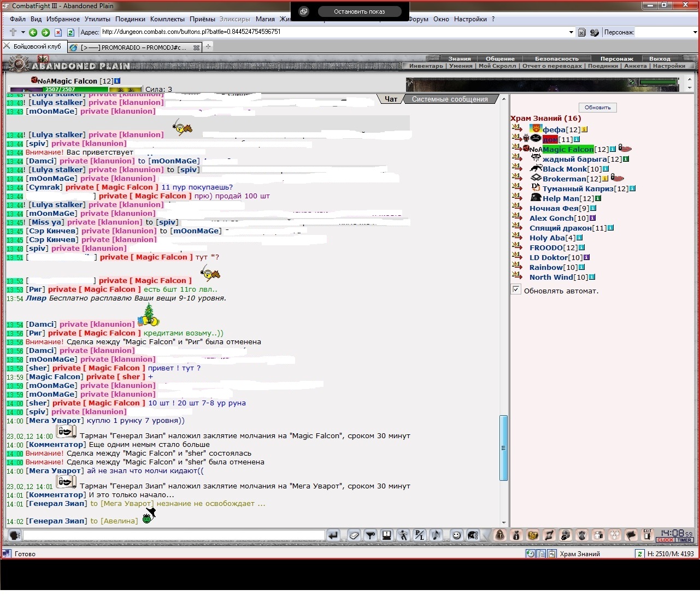Image resolution: width=700 pixels, height=601 pixels.
Task: Click player name Спящий дракон
Action: [x=561, y=228]
